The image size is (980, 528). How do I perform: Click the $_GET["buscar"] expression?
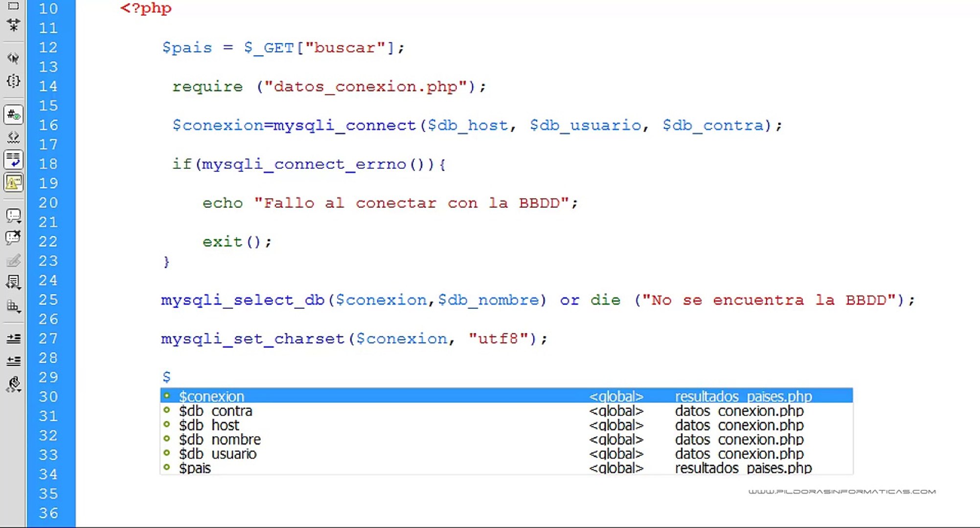(319, 47)
